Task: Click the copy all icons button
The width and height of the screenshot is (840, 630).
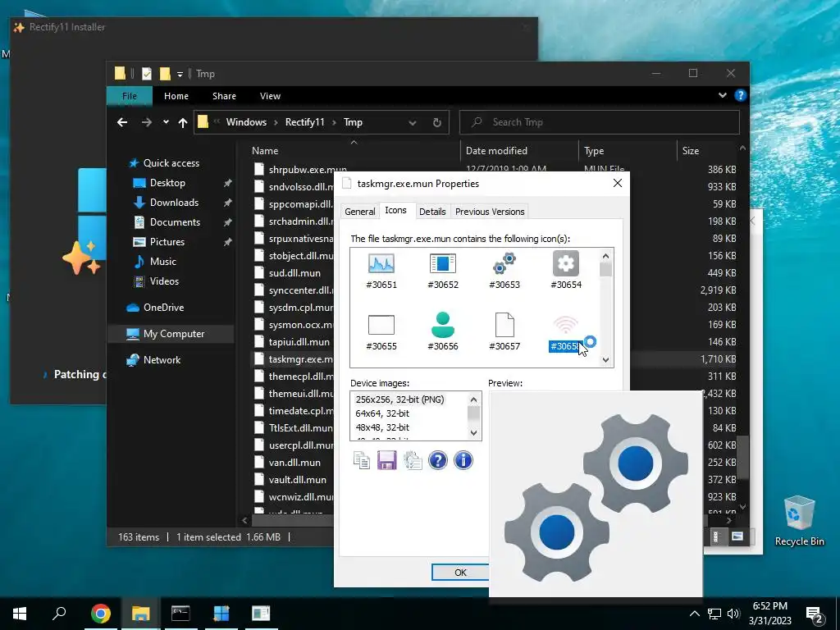Action: point(413,460)
